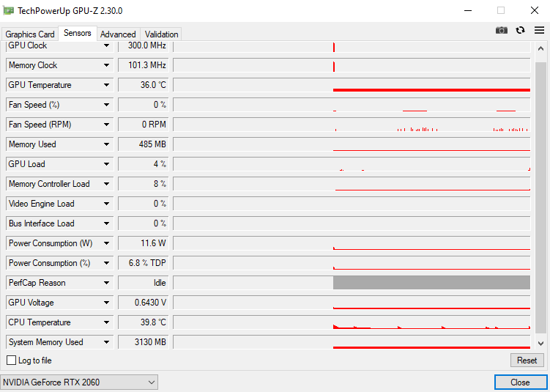Go to the Validation tab
Viewport: 550px width, 392px height.
(161, 34)
